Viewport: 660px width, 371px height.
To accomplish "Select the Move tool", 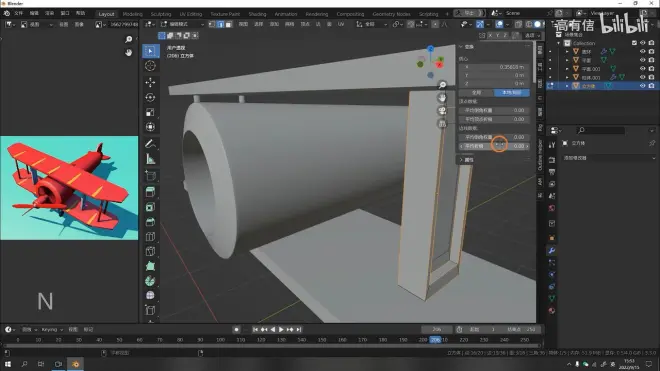I will point(150,83).
